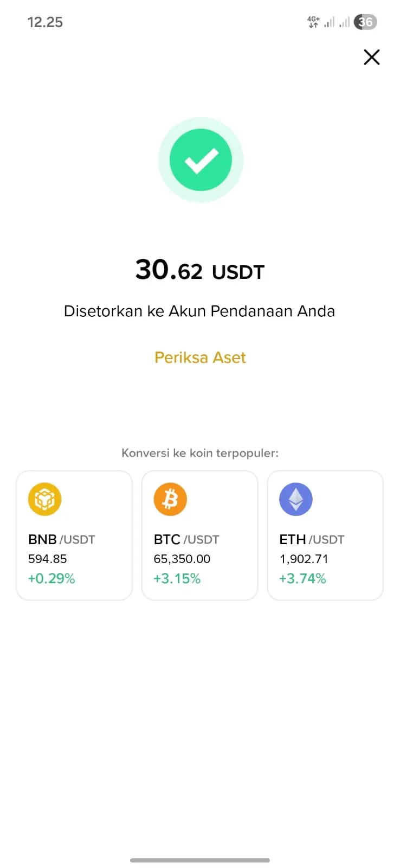Screen dimensions: 400x868
Task: Tap the +3.74% ETH change value
Action: [x=302, y=579]
